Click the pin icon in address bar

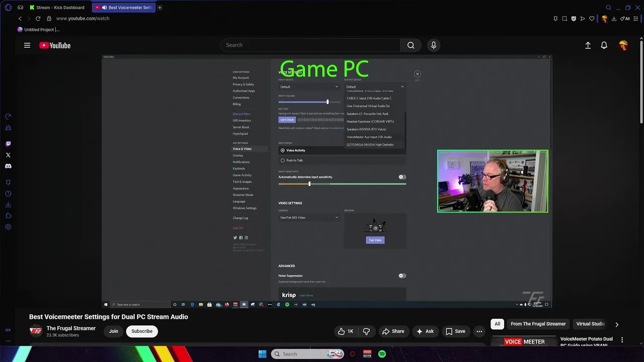click(555, 19)
